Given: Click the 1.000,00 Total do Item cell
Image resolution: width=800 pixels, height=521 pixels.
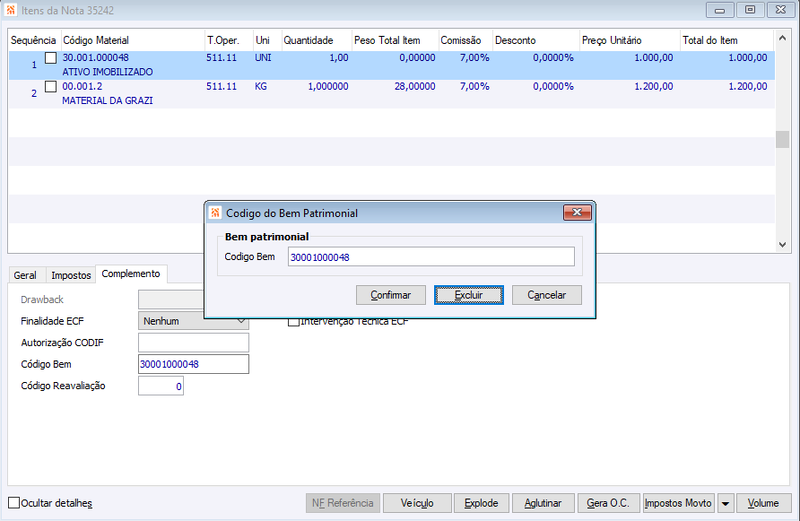Looking at the screenshot, I should (747, 58).
